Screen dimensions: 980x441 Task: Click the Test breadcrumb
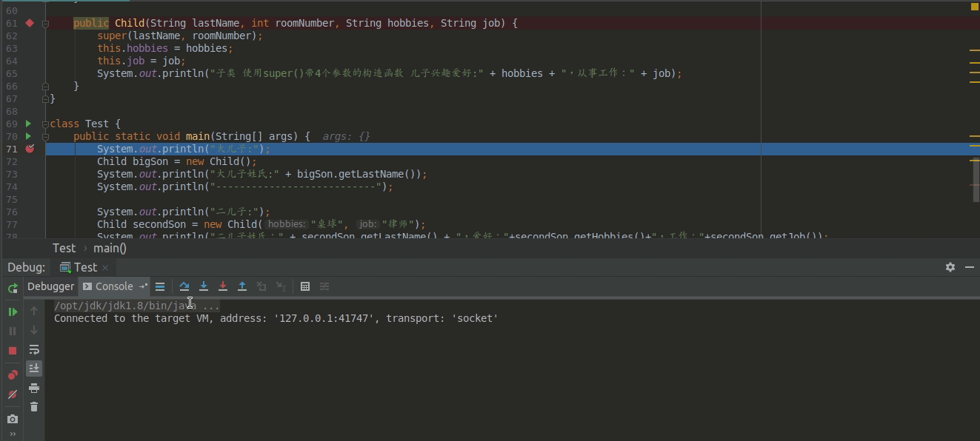(64, 248)
